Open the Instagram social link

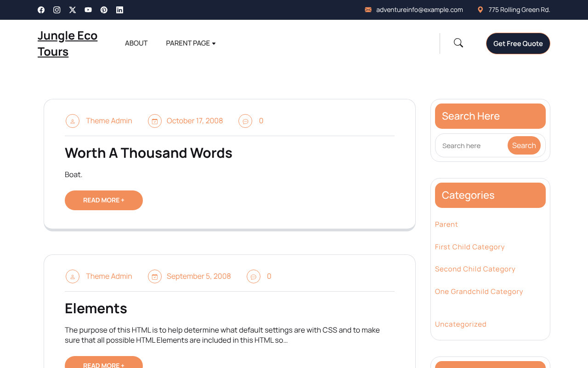[x=57, y=10]
